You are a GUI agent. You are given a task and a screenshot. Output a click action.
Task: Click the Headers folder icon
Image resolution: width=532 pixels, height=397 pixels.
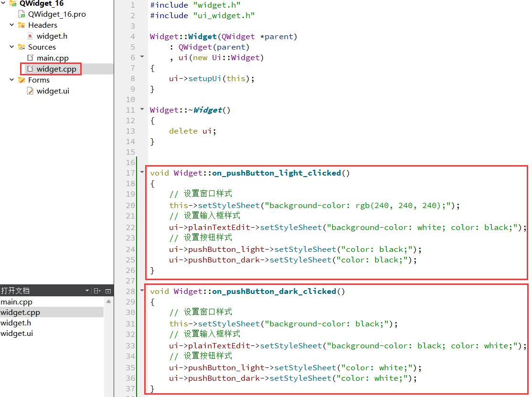click(x=21, y=25)
